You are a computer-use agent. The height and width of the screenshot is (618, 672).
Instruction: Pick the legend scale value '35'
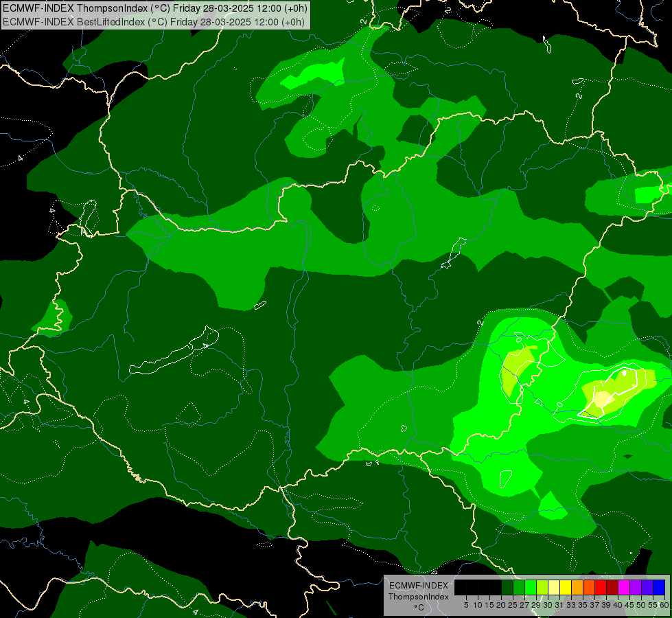coord(583,605)
